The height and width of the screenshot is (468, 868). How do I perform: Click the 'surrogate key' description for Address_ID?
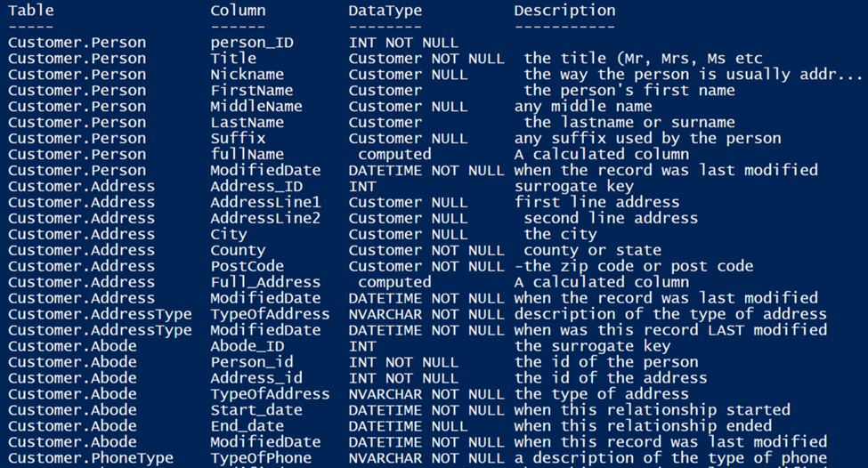click(x=574, y=187)
